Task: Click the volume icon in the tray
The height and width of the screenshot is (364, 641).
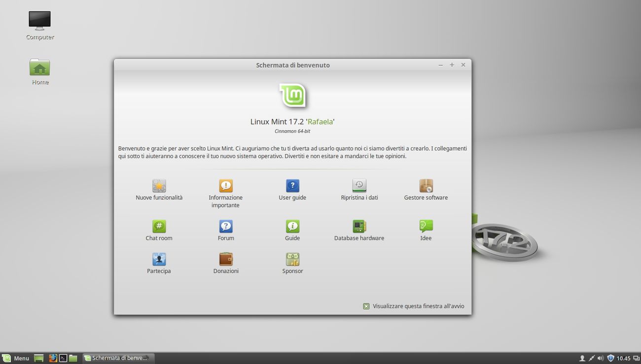Action: [x=601, y=358]
